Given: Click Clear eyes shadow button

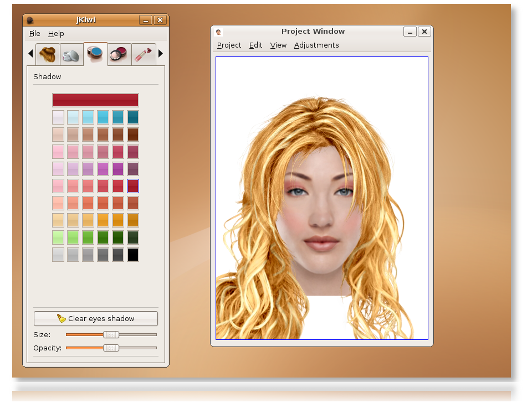Looking at the screenshot, I should pyautogui.click(x=96, y=319).
